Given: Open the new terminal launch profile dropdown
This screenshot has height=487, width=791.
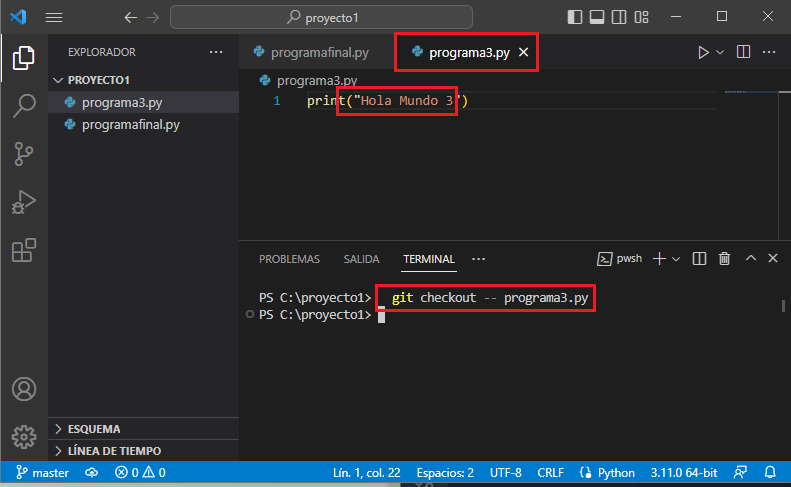Looking at the screenshot, I should click(x=676, y=259).
